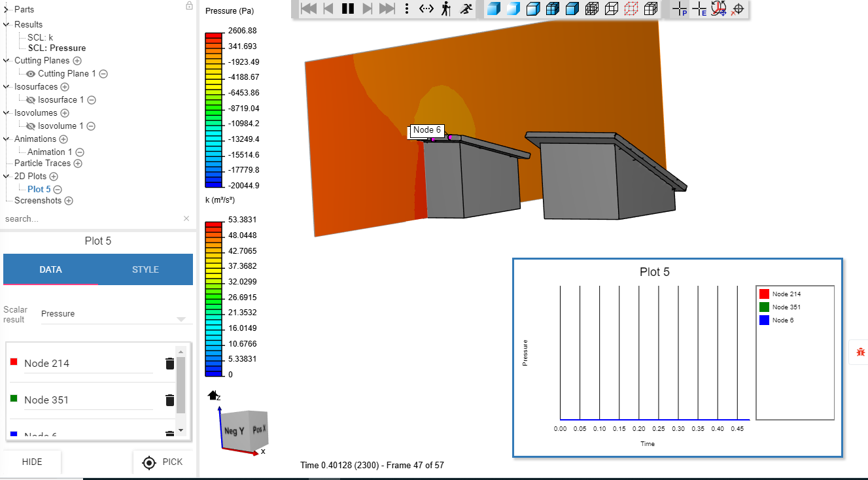Delete Node 214 from plot data
This screenshot has height=480, width=868.
(x=169, y=364)
